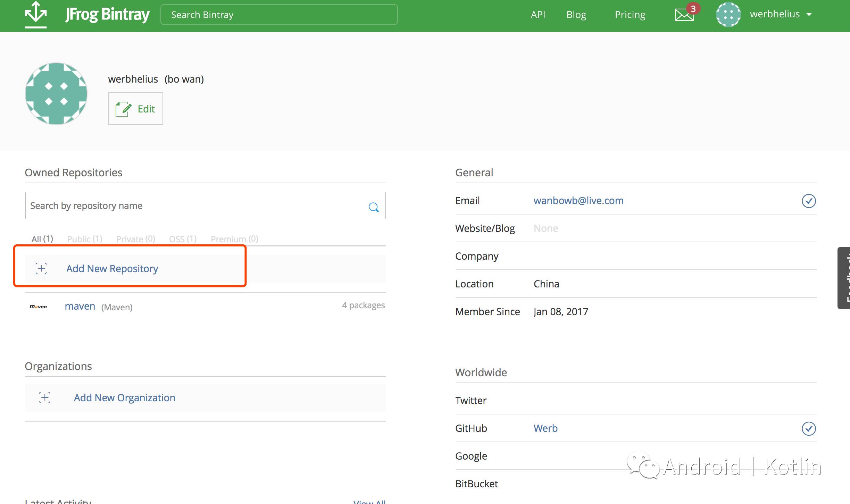The image size is (850, 504).
Task: Click the header user avatar icon
Action: coord(728,15)
